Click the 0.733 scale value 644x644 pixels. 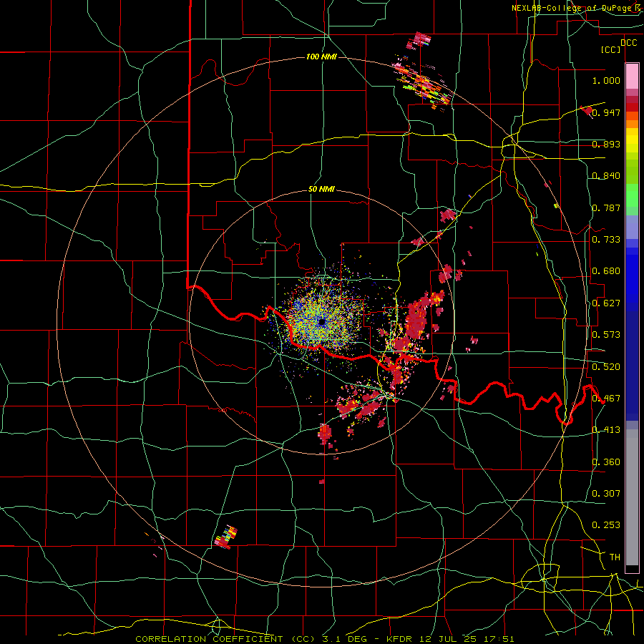coord(606,240)
